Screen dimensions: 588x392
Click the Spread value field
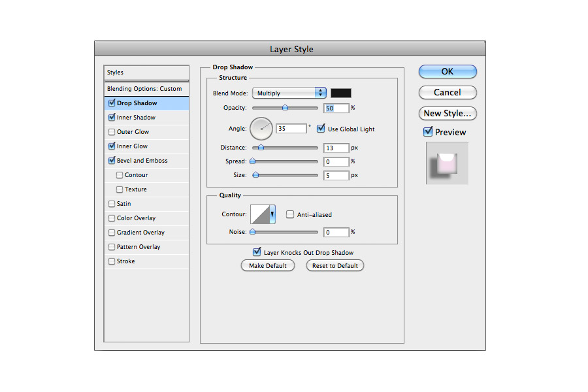[x=336, y=161]
